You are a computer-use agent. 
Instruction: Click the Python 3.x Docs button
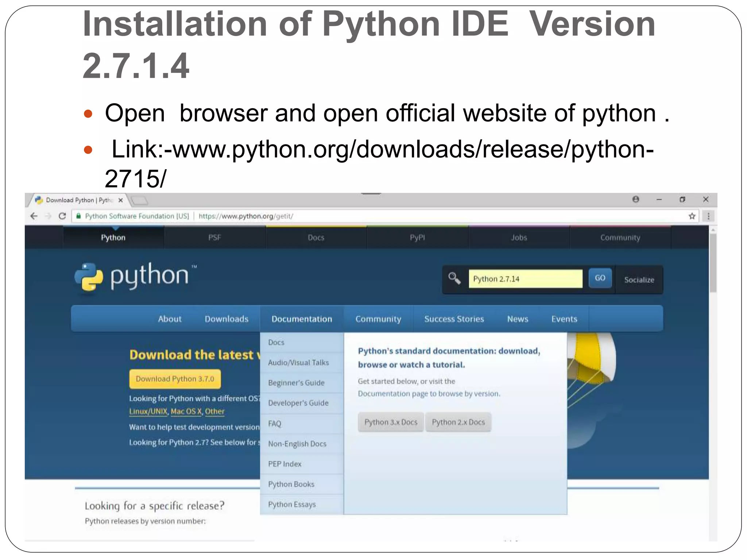[x=391, y=422]
